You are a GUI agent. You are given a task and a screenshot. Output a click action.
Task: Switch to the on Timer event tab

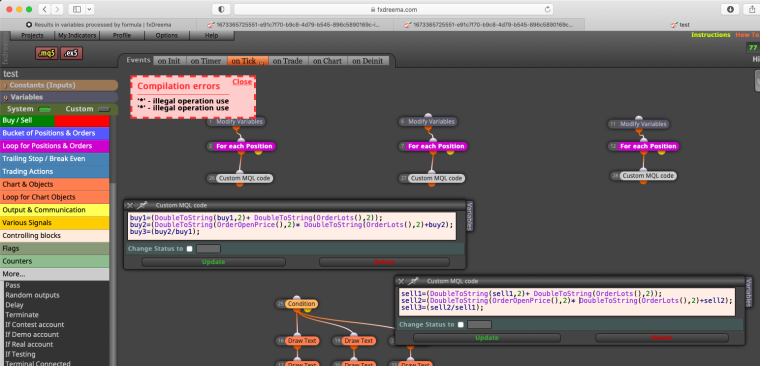(x=206, y=61)
